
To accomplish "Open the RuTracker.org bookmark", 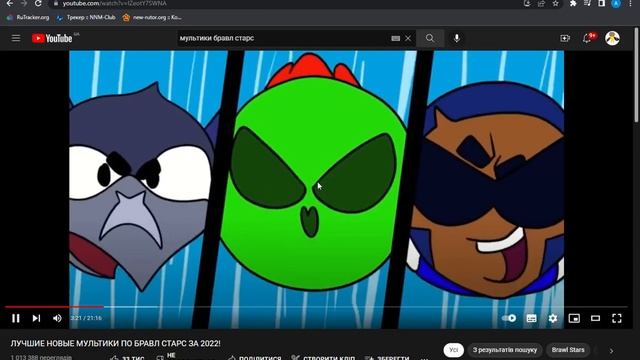I will (28, 18).
